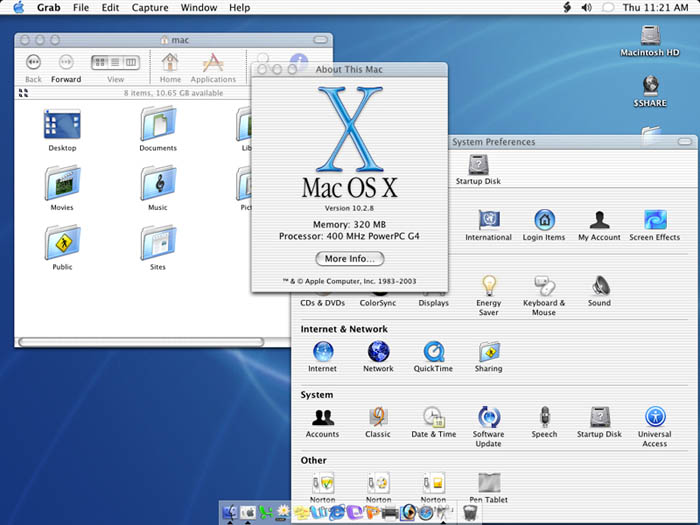Open Accounts preferences pane
700x525 pixels.
coord(322,422)
